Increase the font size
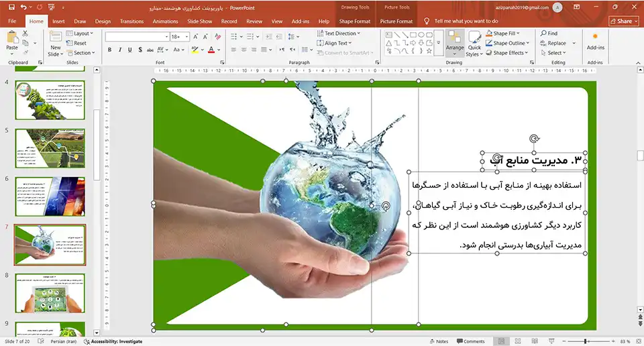Image resolution: width=644 pixels, height=346 pixels. (x=196, y=37)
